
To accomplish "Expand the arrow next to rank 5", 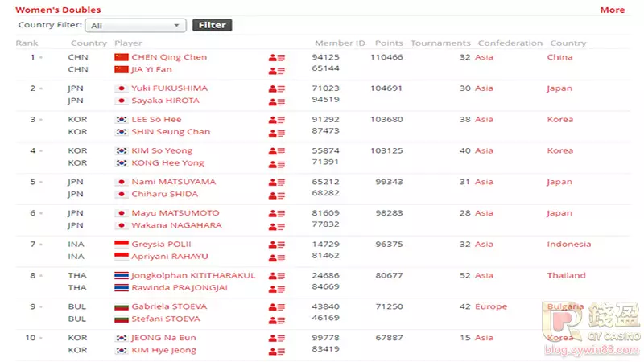I will 41,183.
